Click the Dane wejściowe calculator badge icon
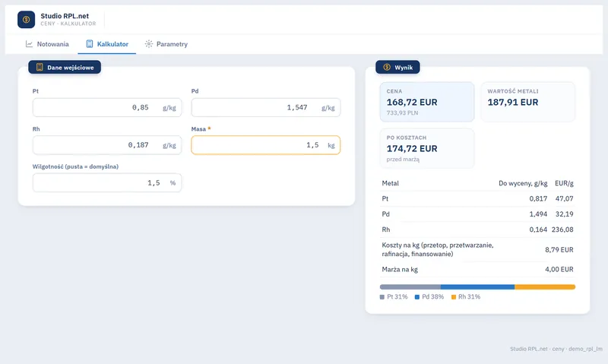Image resolution: width=608 pixels, height=364 pixels. click(x=40, y=67)
